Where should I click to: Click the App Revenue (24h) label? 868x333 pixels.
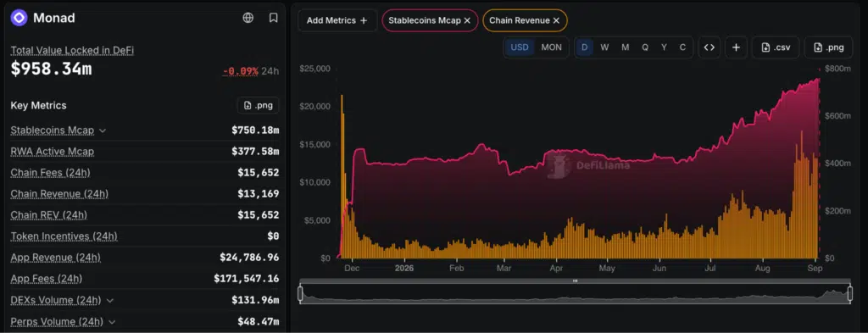click(55, 258)
